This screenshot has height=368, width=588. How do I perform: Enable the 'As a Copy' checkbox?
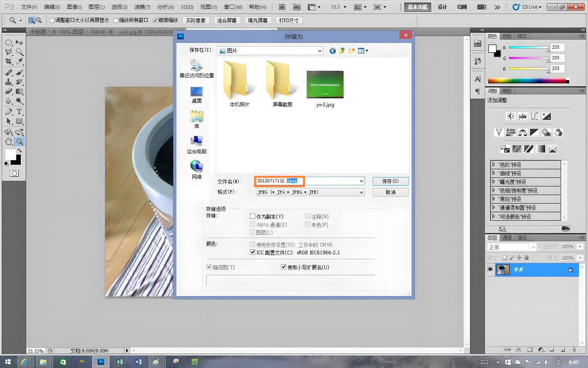click(x=252, y=216)
